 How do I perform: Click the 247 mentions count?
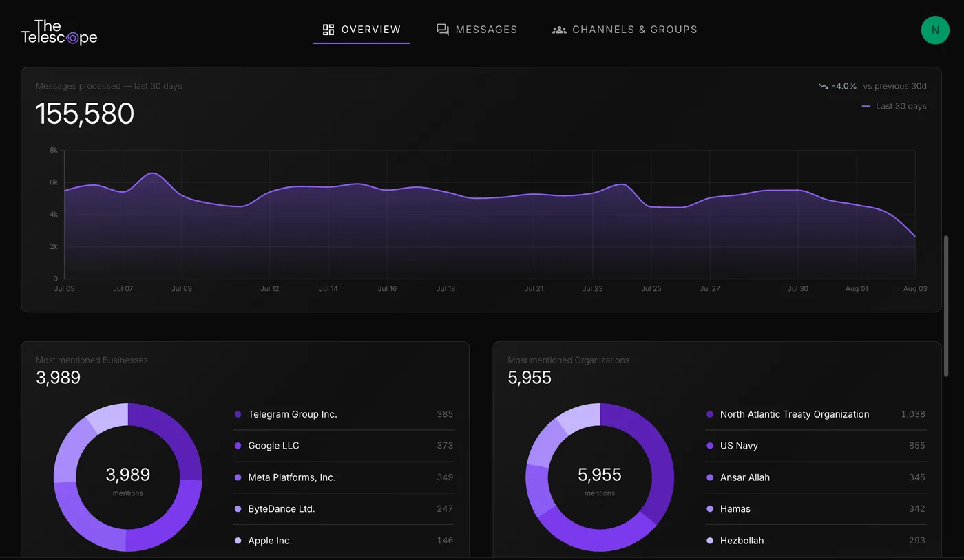coord(445,509)
